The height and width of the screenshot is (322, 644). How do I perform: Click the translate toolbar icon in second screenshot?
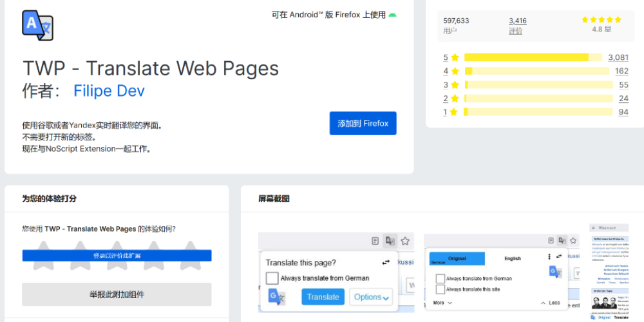[562, 240]
